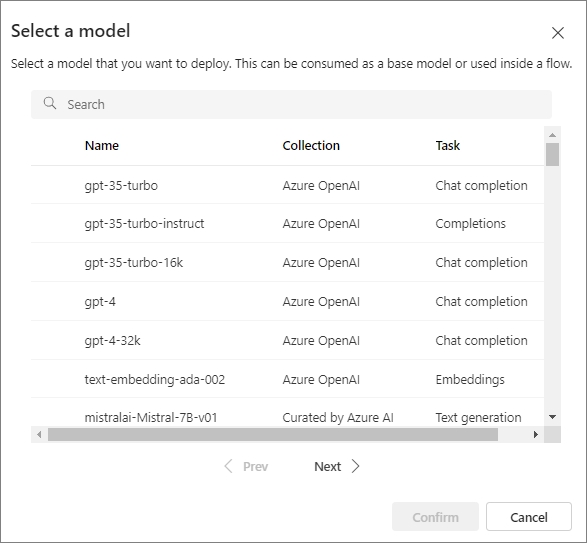This screenshot has width=587, height=543.
Task: Select the gpt-35-turbo-instruct model row
Action: pyautogui.click(x=288, y=224)
